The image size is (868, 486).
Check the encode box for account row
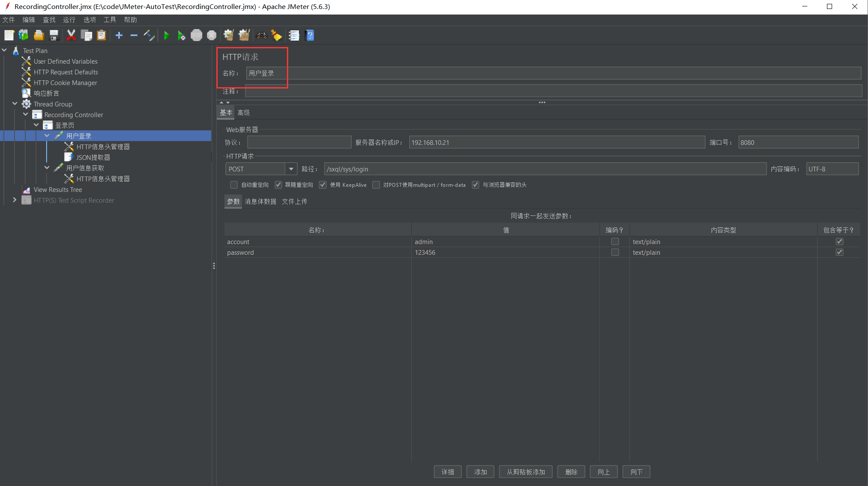coord(615,242)
